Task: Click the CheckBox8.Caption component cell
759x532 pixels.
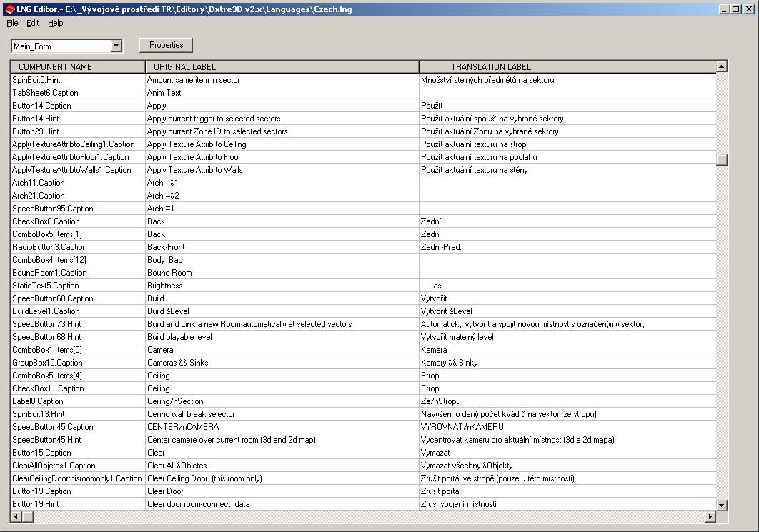Action: click(x=77, y=221)
